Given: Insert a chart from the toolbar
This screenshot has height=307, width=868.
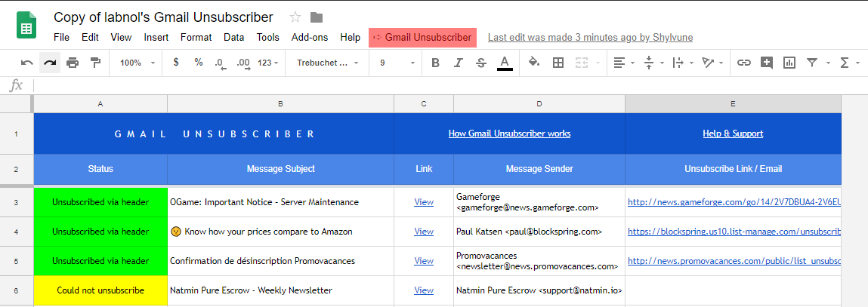Looking at the screenshot, I should [789, 63].
